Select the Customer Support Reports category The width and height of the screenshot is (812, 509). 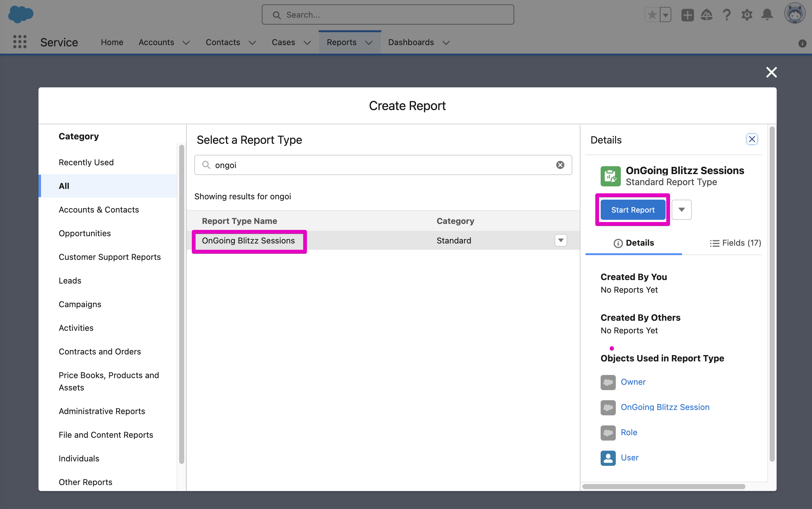coord(109,257)
